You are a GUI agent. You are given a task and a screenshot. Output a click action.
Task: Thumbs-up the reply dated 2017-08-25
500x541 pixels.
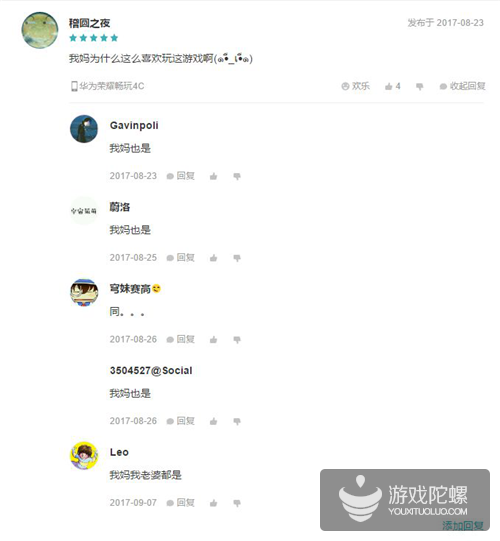pos(214,258)
